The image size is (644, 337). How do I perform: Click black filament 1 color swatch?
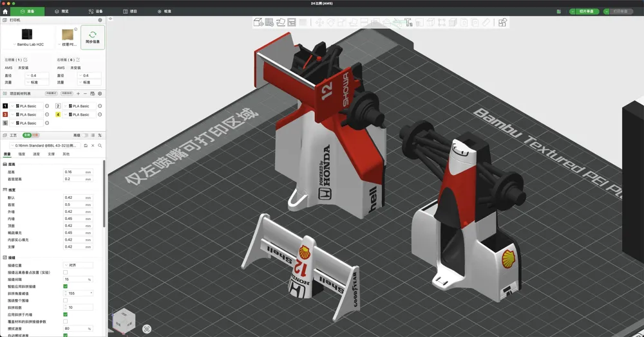coord(5,105)
